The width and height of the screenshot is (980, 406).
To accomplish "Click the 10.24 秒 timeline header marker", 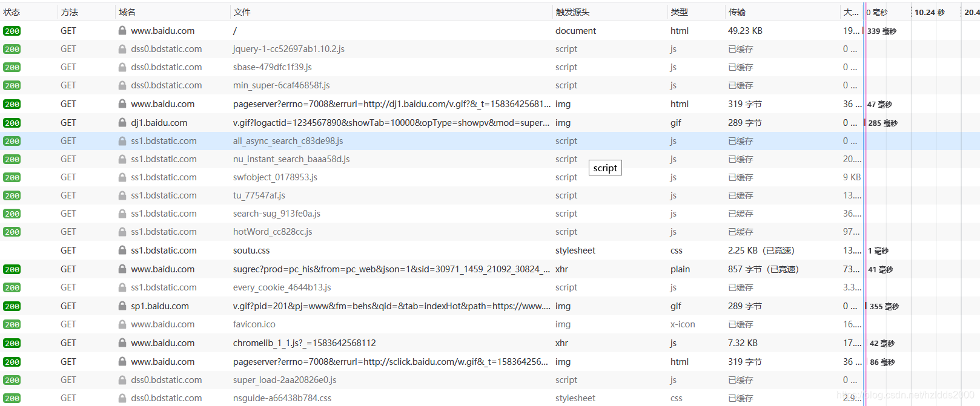I will coord(929,12).
